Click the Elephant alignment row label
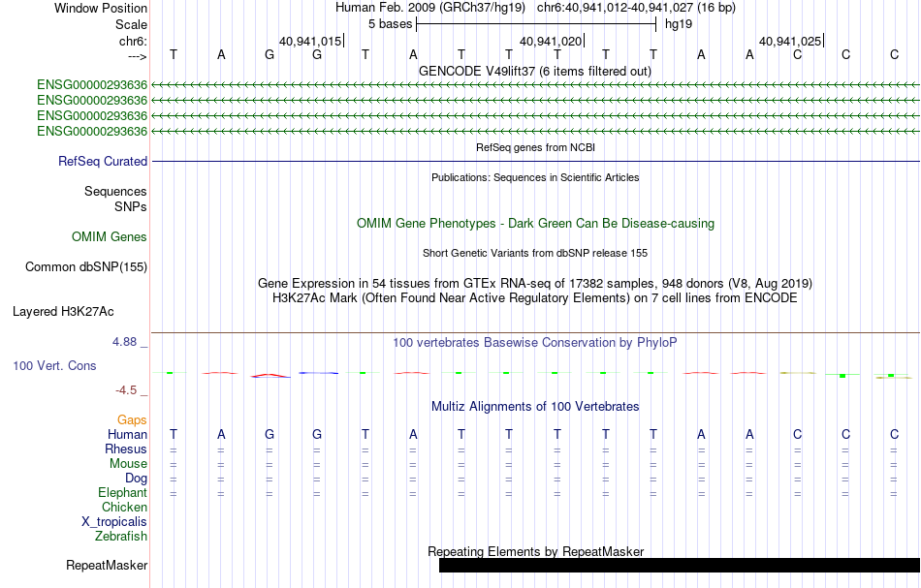 122,492
